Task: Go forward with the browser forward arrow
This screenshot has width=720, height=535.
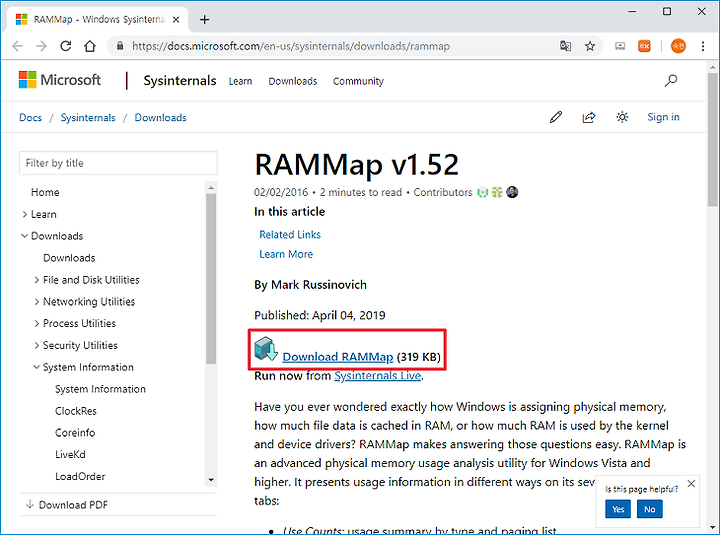Action: (x=41, y=46)
